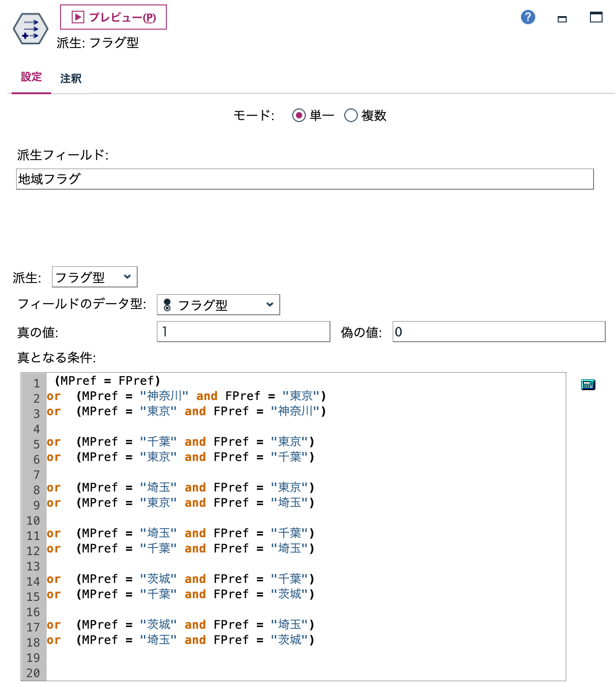Switch to the 注釈 tab
Viewport: 616px width, 687px height.
(71, 78)
